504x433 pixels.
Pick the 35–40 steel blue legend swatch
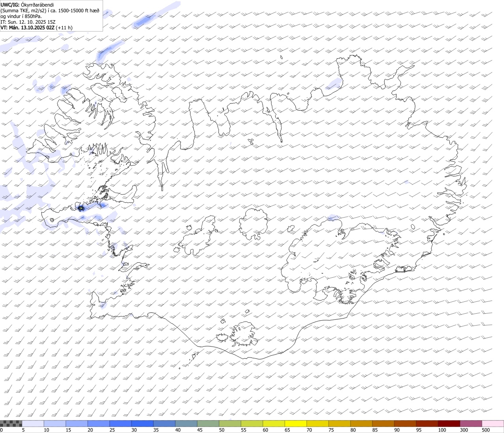(164, 423)
